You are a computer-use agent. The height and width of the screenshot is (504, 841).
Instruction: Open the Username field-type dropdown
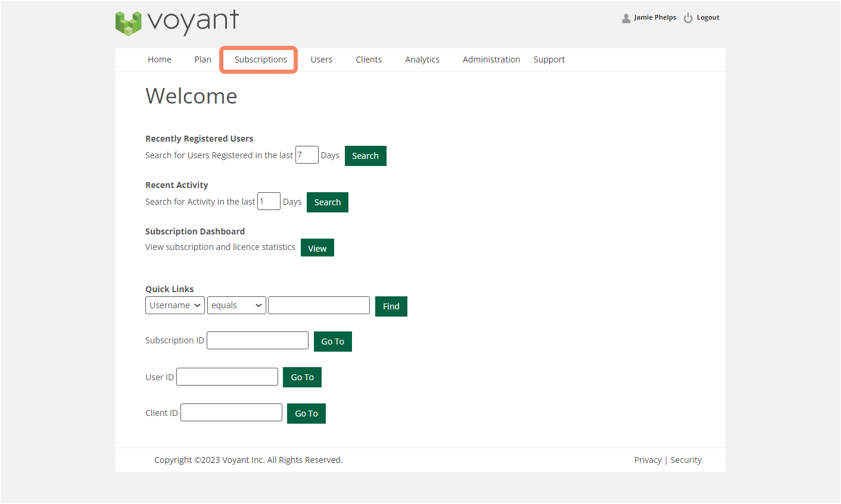point(175,305)
